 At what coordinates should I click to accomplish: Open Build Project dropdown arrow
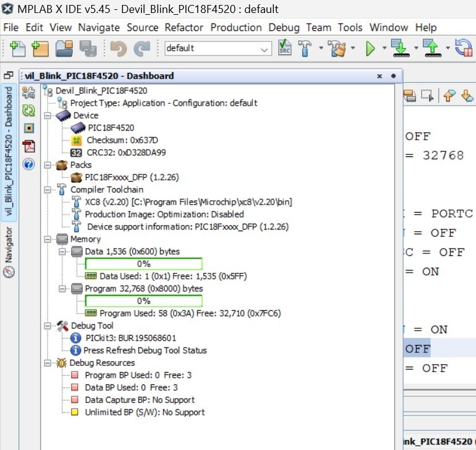(x=321, y=48)
